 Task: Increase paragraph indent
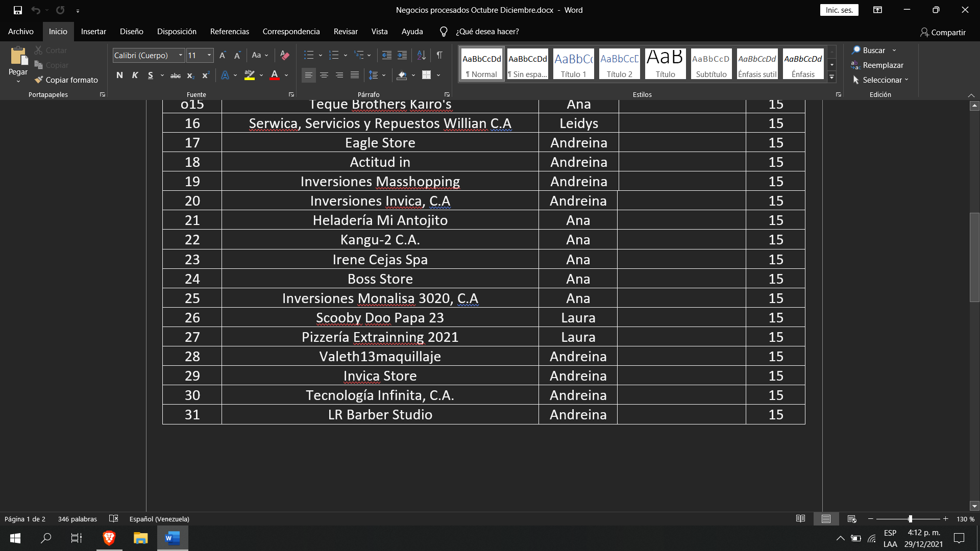pyautogui.click(x=402, y=55)
